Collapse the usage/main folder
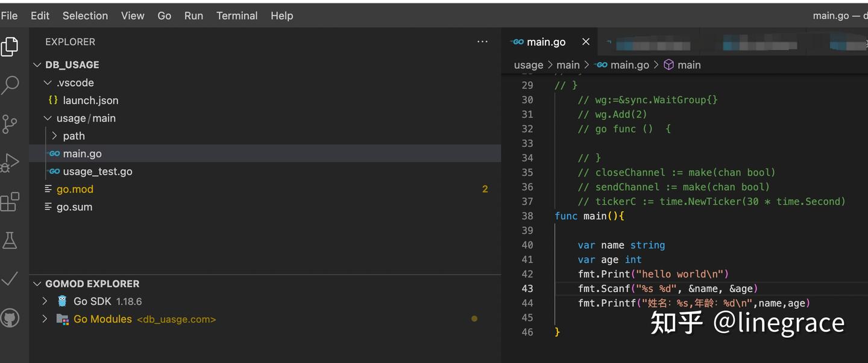Viewport: 868px width, 363px height. click(x=48, y=118)
